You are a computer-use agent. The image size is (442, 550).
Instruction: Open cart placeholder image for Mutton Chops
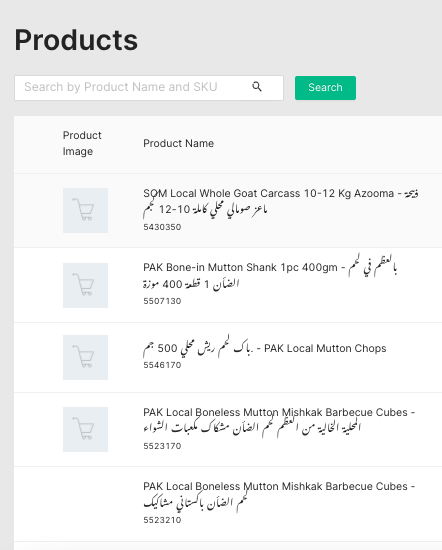pos(85,357)
